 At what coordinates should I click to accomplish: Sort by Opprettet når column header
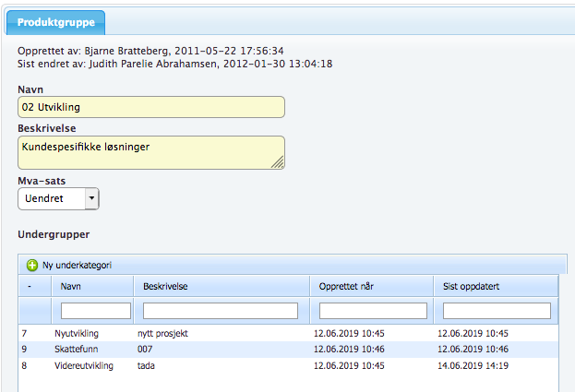pyautogui.click(x=348, y=287)
